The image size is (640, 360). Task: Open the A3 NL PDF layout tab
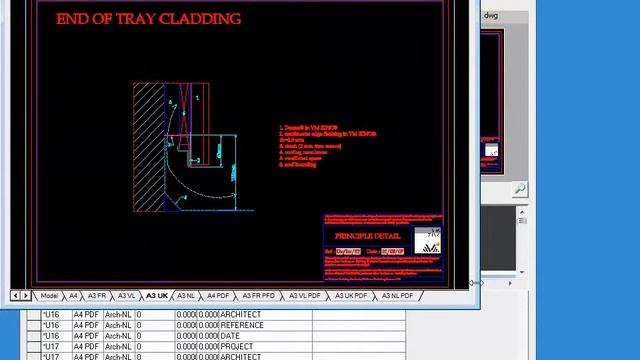coord(398,296)
